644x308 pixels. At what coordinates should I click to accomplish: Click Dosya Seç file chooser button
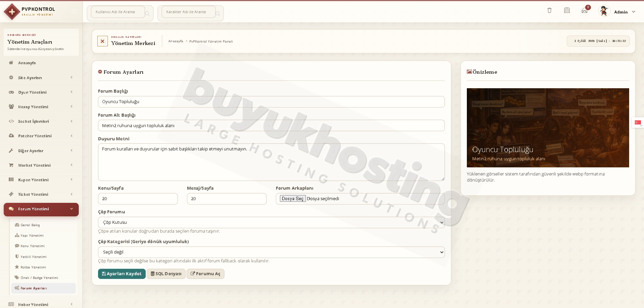point(293,199)
